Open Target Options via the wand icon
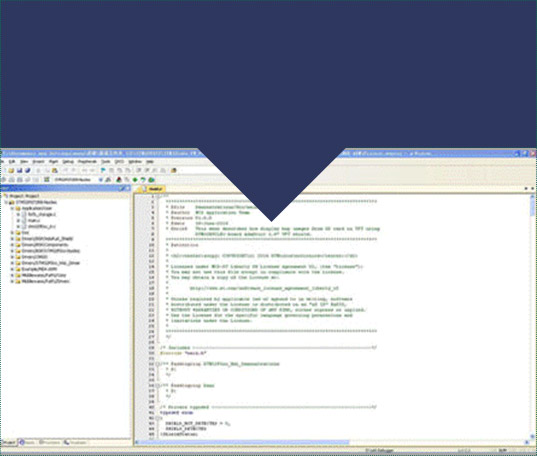 [x=108, y=180]
